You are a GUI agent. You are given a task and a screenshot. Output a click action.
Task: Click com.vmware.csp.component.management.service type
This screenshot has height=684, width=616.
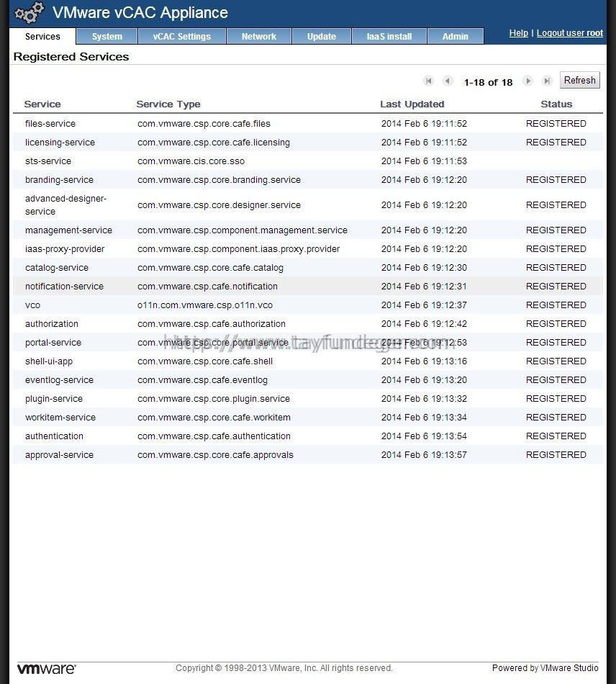pos(243,230)
